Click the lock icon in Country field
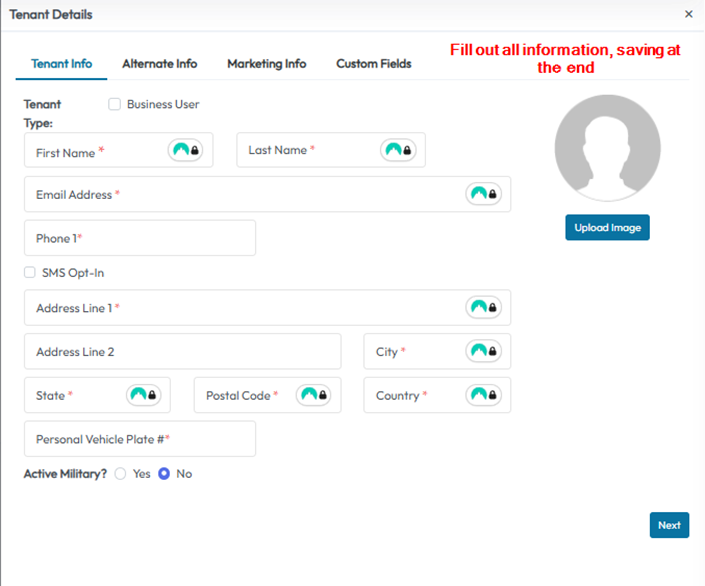 [493, 395]
